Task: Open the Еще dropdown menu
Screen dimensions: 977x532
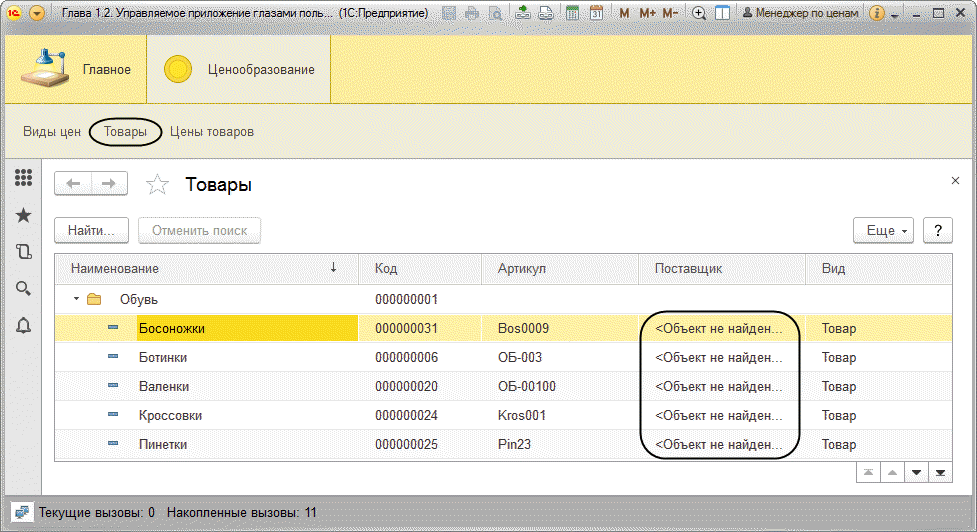Action: click(883, 230)
